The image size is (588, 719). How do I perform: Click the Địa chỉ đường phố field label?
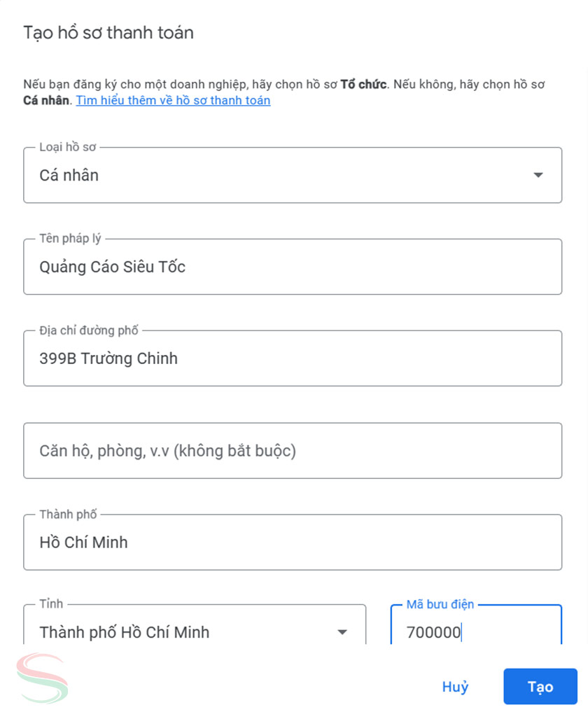tap(89, 330)
